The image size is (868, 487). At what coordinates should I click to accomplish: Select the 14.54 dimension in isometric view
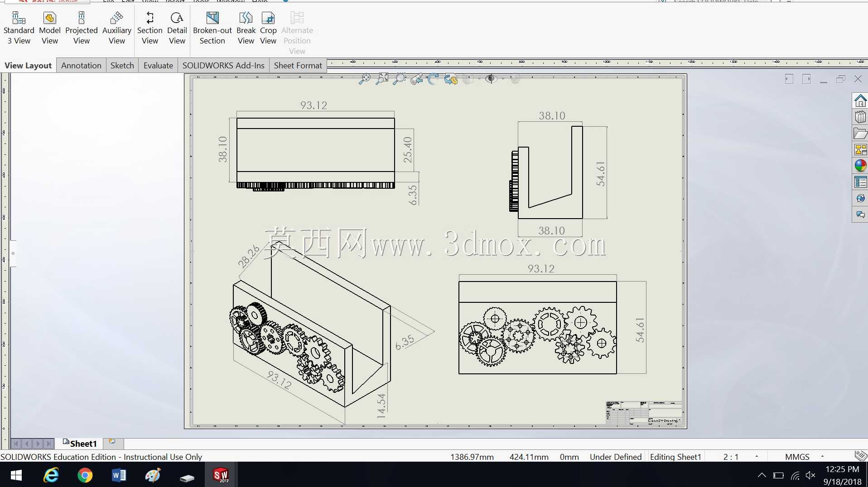pos(381,406)
